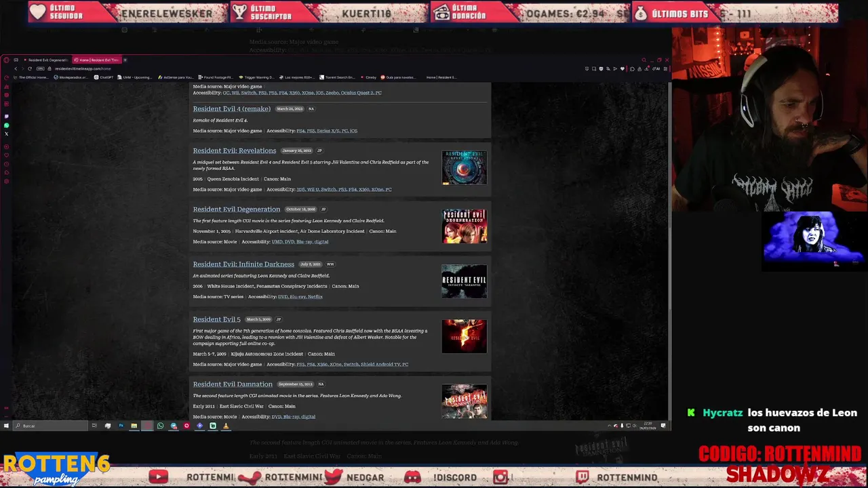Open the X (Twitter) icon in the browser sidebar
868x488 pixels.
(x=6, y=134)
